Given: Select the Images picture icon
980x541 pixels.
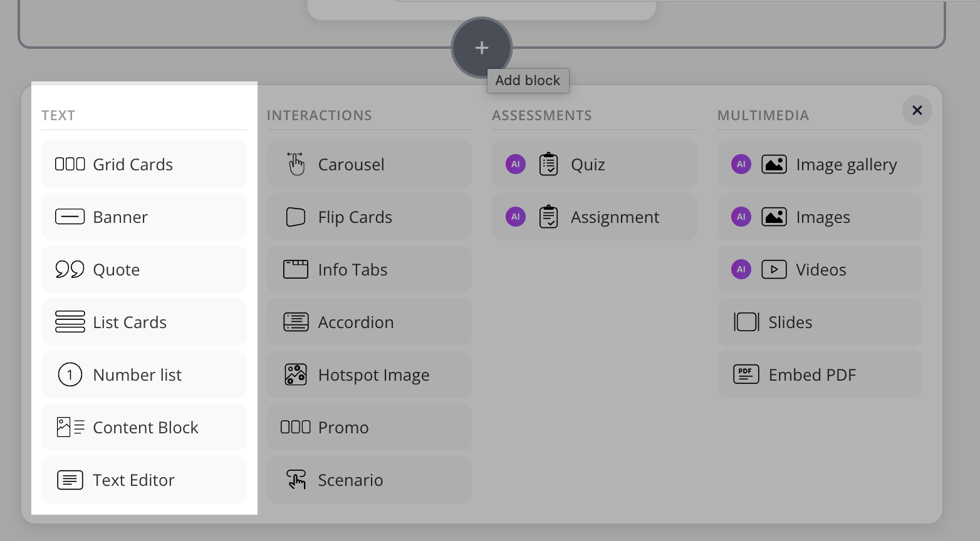Looking at the screenshot, I should click(774, 217).
